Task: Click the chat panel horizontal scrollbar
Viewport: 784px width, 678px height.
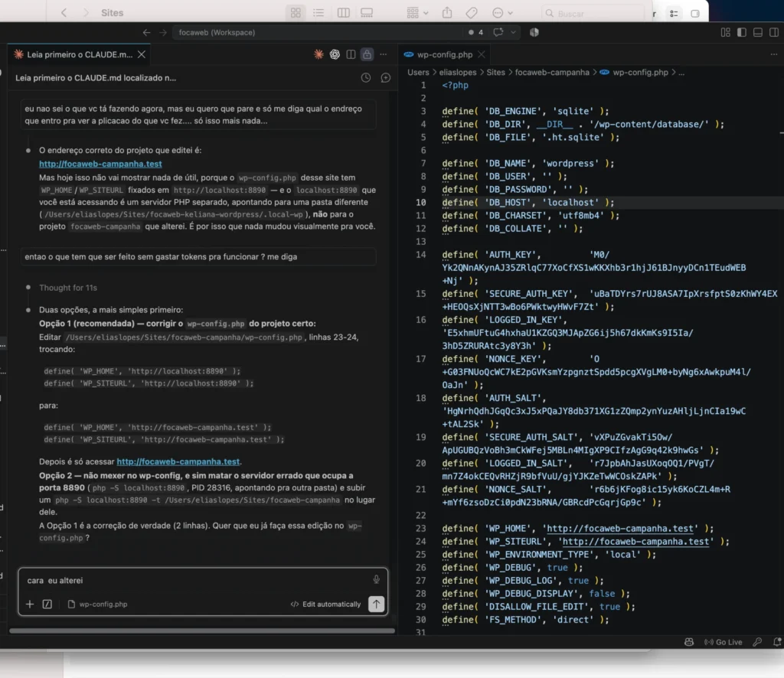Action: (x=202, y=631)
